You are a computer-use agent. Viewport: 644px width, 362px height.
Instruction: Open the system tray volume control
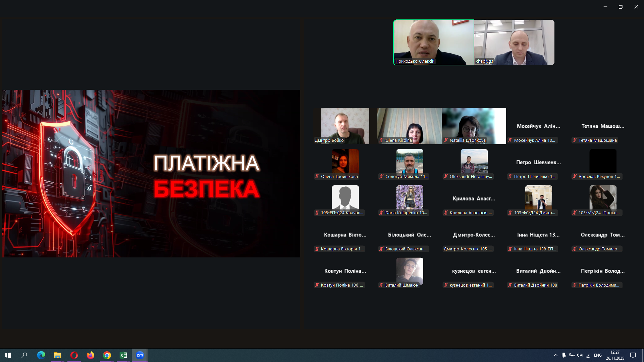pyautogui.click(x=580, y=355)
